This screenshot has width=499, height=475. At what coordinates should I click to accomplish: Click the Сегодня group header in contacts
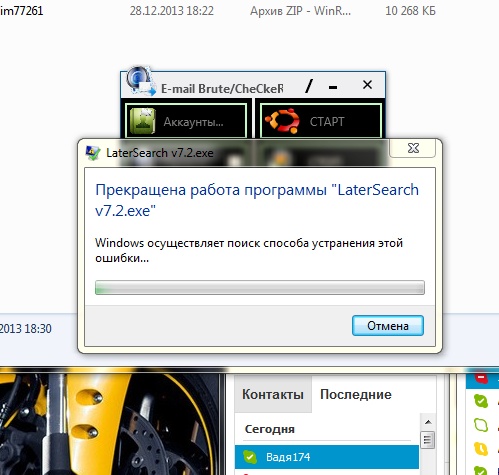(269, 429)
